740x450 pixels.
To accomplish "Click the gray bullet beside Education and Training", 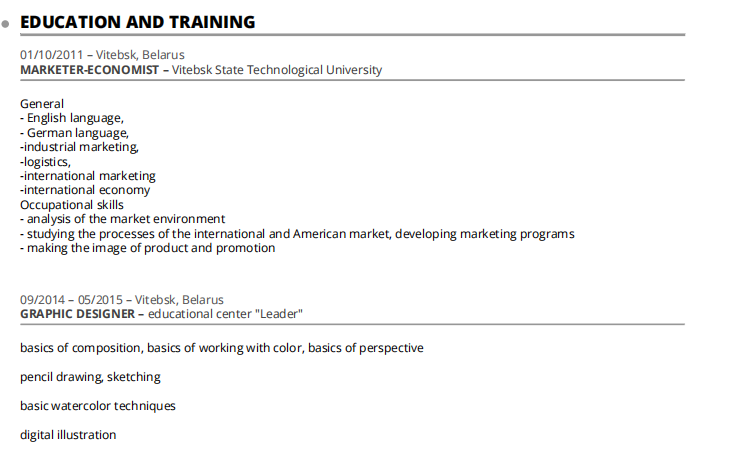I will click(x=6, y=24).
